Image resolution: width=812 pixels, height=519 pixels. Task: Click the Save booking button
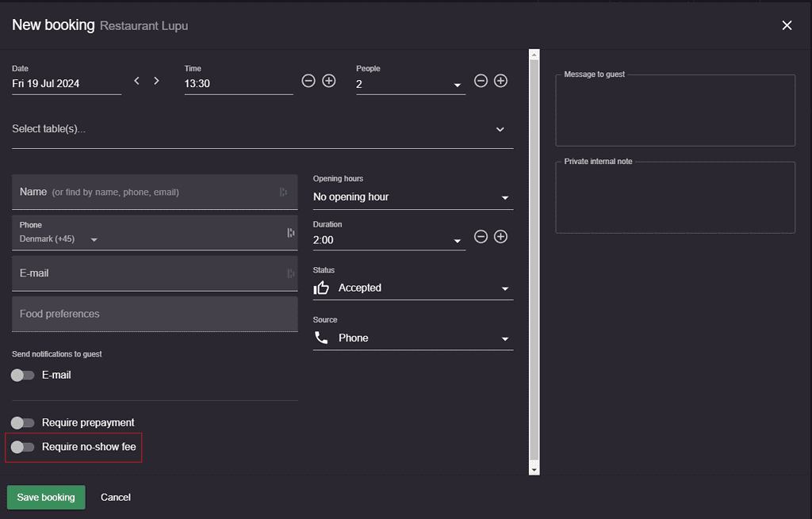(x=46, y=498)
